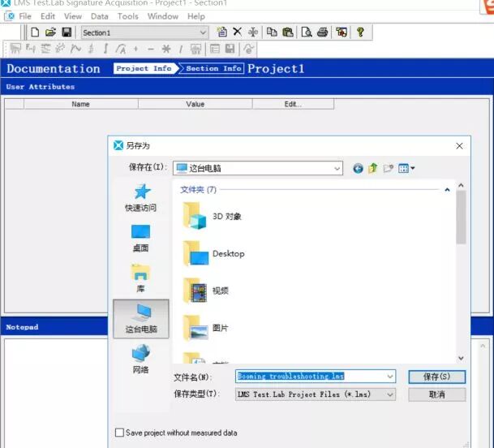Click the 保存(S) button

[437, 377]
